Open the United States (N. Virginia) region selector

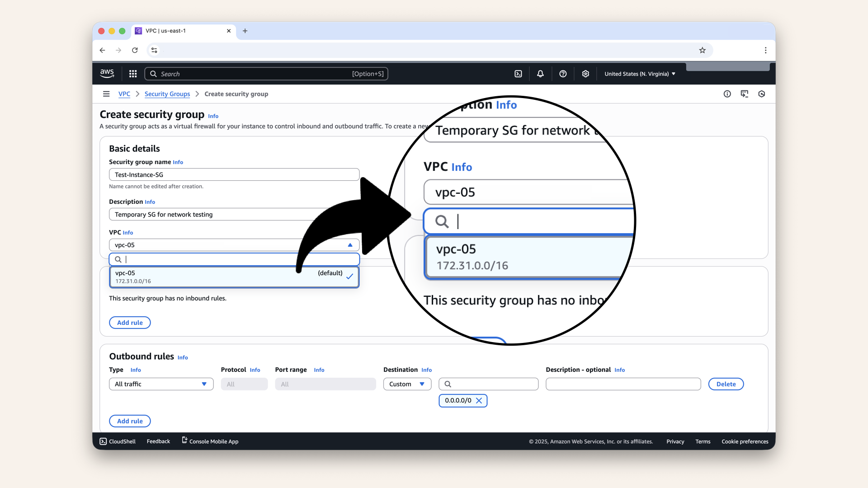pos(639,74)
